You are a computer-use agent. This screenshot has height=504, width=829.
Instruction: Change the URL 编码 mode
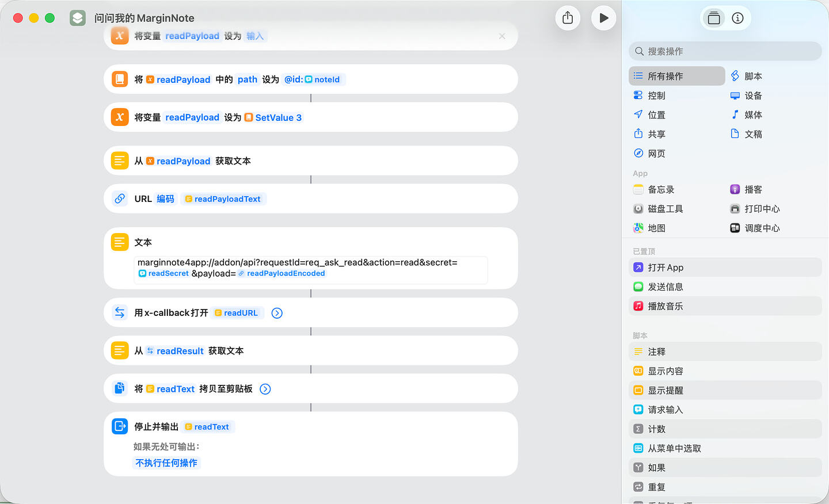click(165, 199)
